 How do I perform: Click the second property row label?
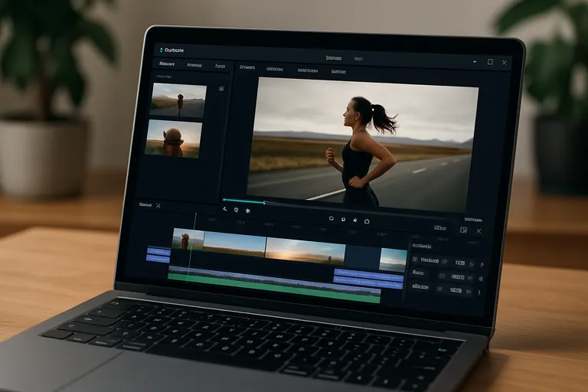point(418,273)
